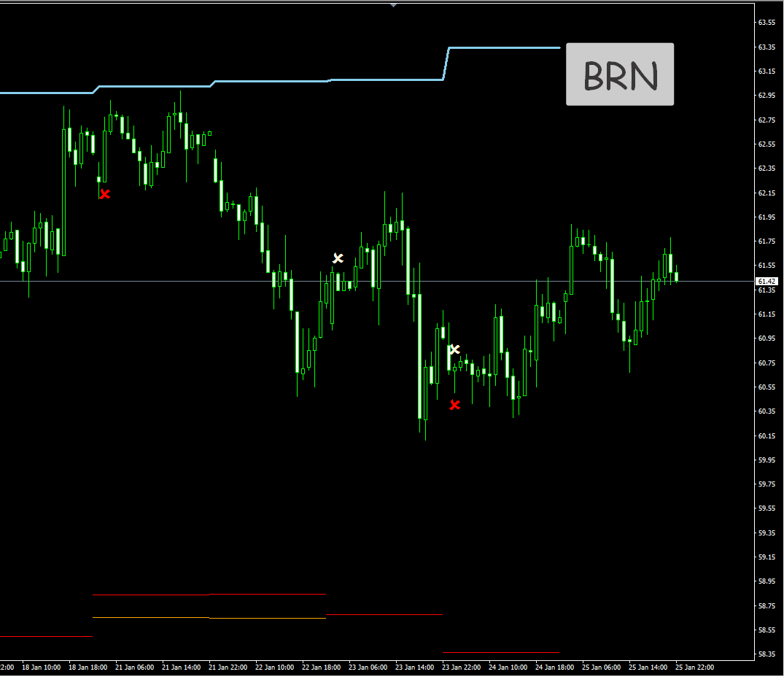This screenshot has width=784, height=677.
Task: Click the red level line at 58.35
Action: tap(501, 652)
